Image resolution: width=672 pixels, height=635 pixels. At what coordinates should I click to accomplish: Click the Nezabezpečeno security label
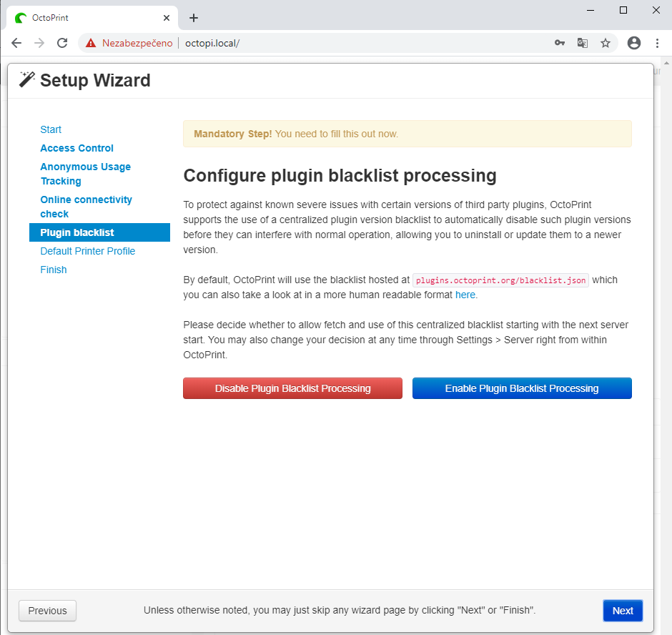click(137, 44)
